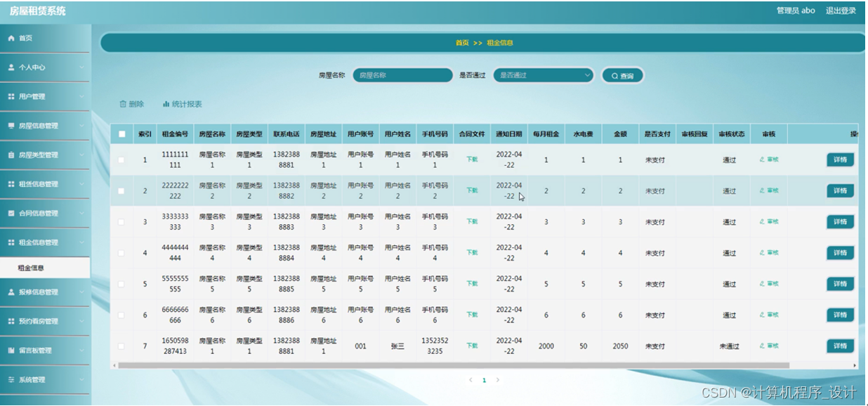
Task: Expand the 房屋类型管理 menu chevron
Action: coord(82,155)
